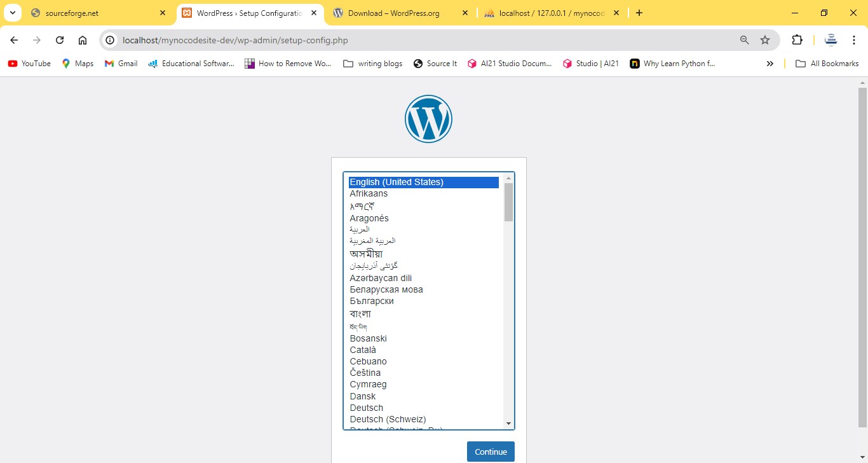Click the page vertical scrollbar
This screenshot has width=868, height=463.
(x=862, y=258)
